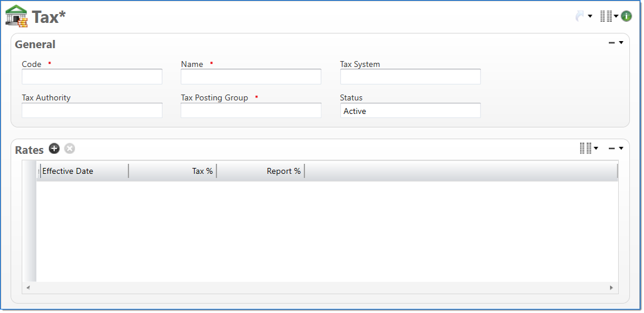Click the Status field showing Active
The height and width of the screenshot is (313, 644).
tap(410, 110)
